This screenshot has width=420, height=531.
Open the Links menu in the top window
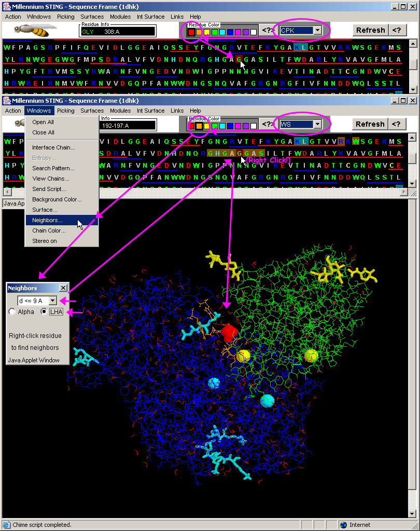coord(177,17)
